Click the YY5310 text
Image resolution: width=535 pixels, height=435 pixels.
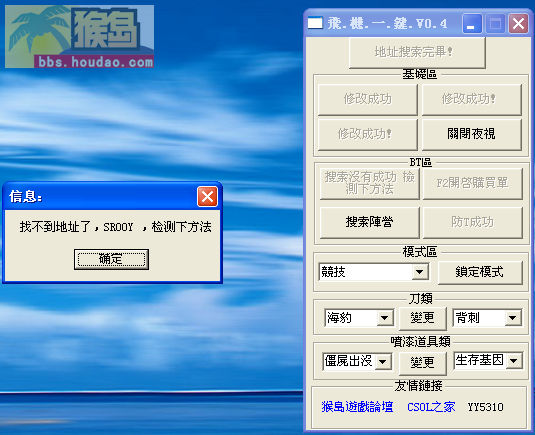pos(485,407)
